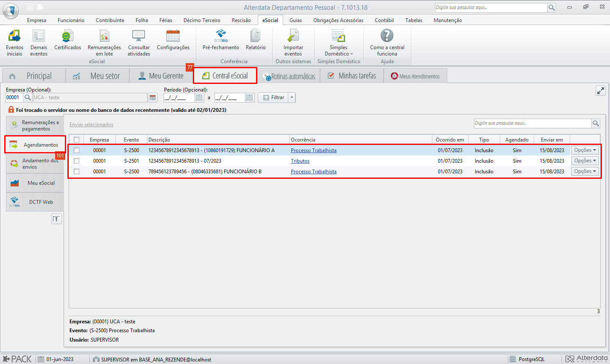Image resolution: width=610 pixels, height=364 pixels.
Task: Click the Filtrar button
Action: (x=273, y=97)
